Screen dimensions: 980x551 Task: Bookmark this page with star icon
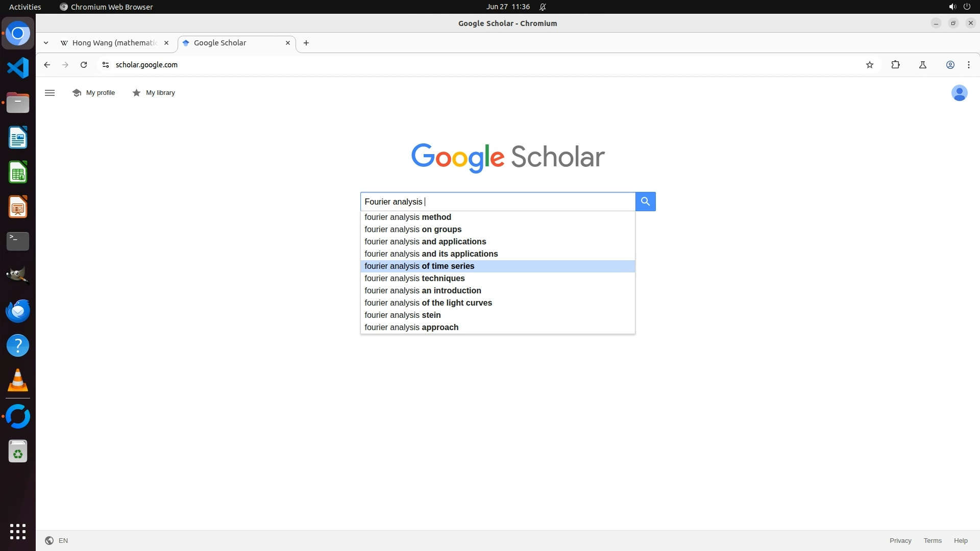point(869,65)
